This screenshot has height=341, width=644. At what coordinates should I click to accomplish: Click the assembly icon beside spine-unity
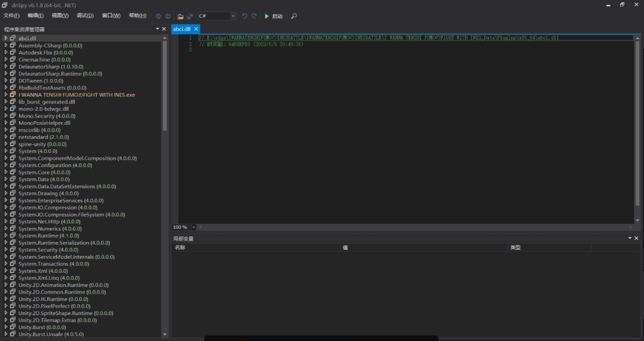(13, 144)
